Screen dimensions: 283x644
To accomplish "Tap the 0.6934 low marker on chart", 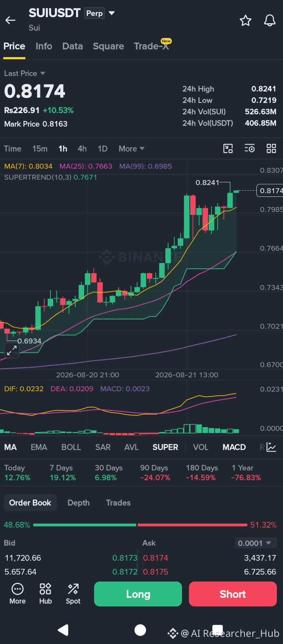I will (x=29, y=341).
